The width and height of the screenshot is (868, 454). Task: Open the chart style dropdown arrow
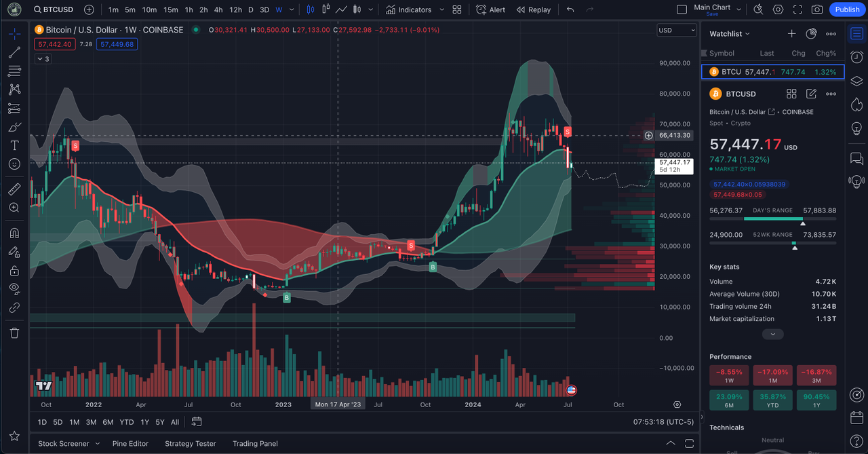pos(372,10)
